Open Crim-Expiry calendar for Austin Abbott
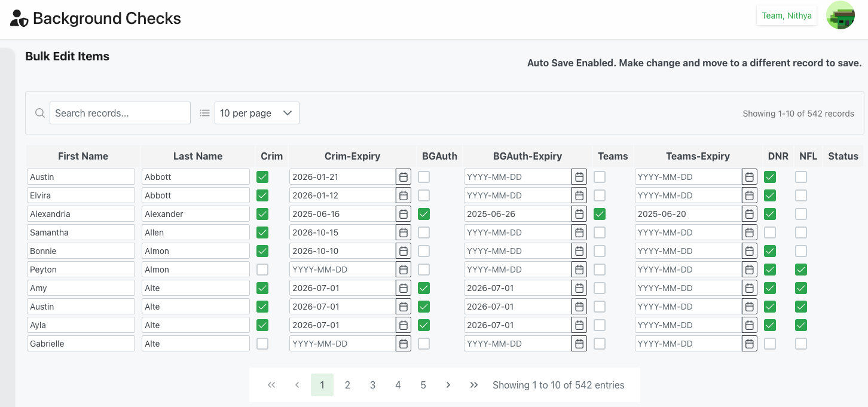868x407 pixels. click(404, 177)
